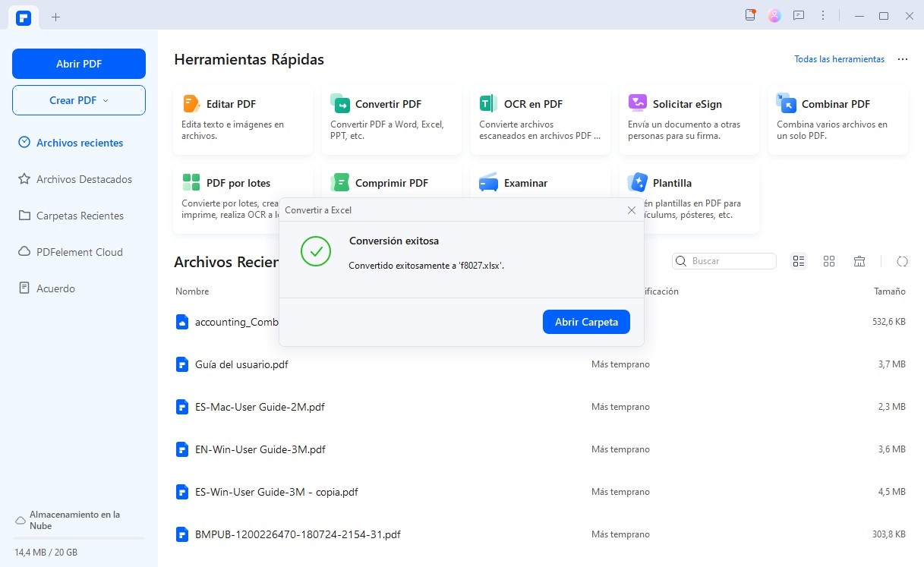Switch to list view
924x567 pixels.
tap(799, 261)
